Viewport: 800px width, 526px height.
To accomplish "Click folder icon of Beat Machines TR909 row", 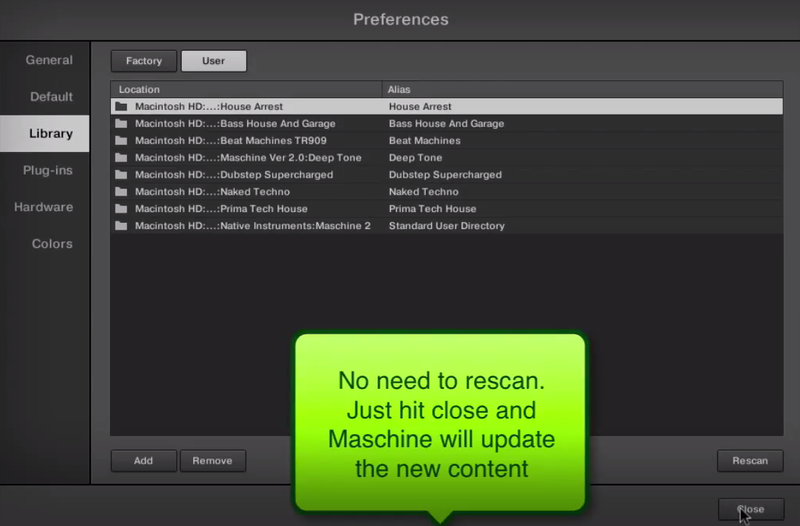I will tap(121, 140).
